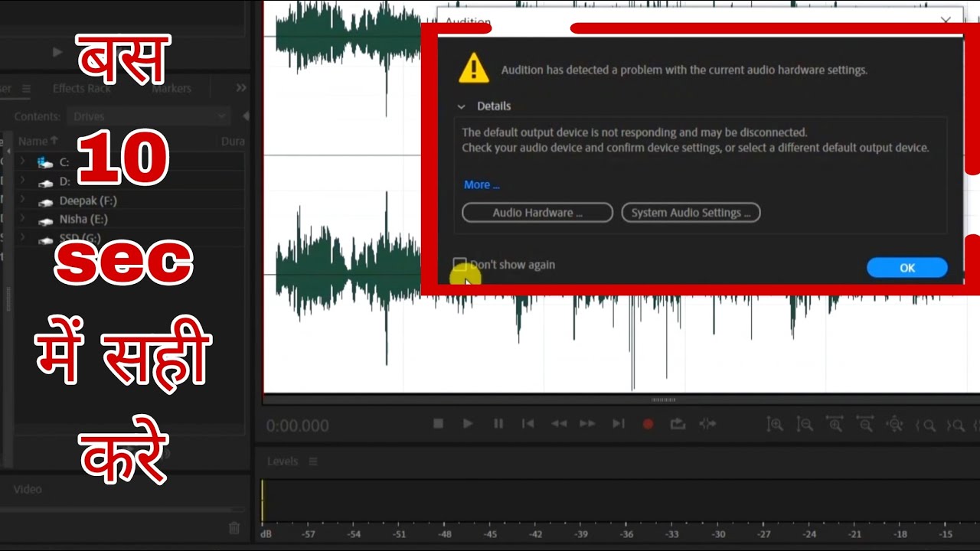Viewport: 980px width, 551px height.
Task: Click the 0:00.000 timecode display
Action: [x=298, y=425]
